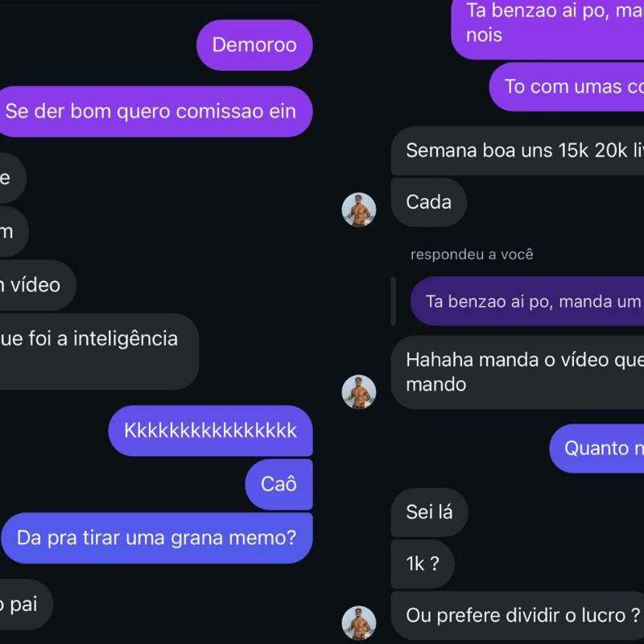This screenshot has width=644, height=644.
Task: Select the "Sei lá" message
Action: click(x=429, y=512)
